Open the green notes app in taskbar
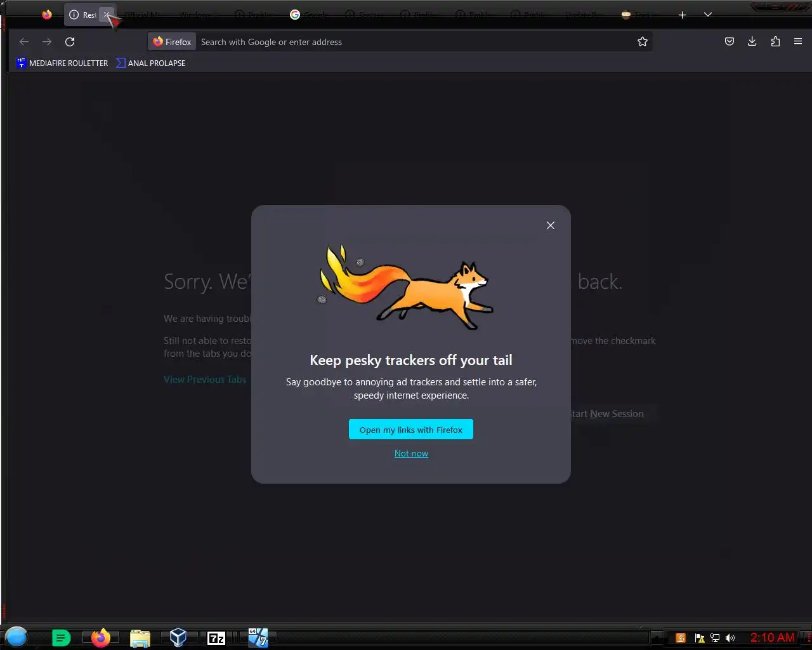Screen dimensions: 812x650 (61, 637)
